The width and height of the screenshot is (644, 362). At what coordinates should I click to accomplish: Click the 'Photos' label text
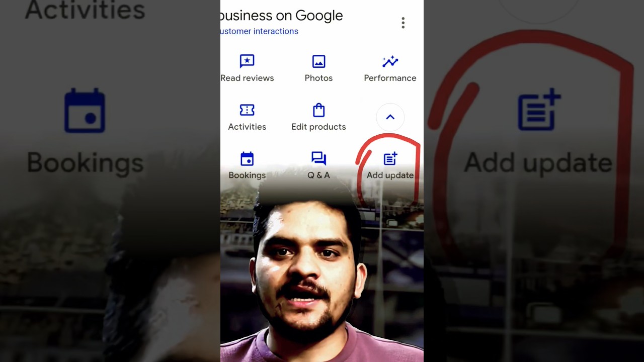[318, 78]
